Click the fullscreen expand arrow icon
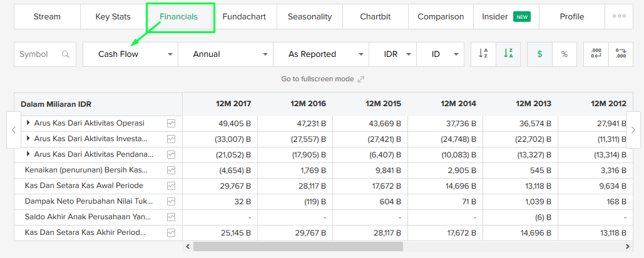The image size is (644, 258). pos(361,79)
